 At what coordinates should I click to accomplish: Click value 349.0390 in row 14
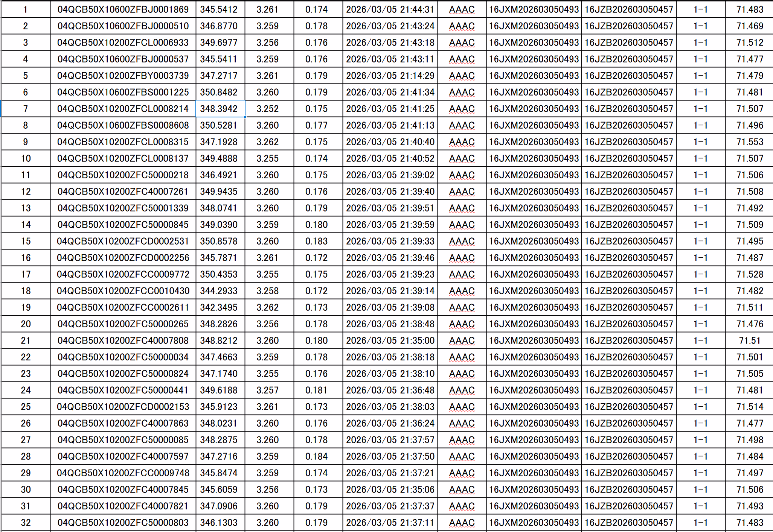pos(220,225)
